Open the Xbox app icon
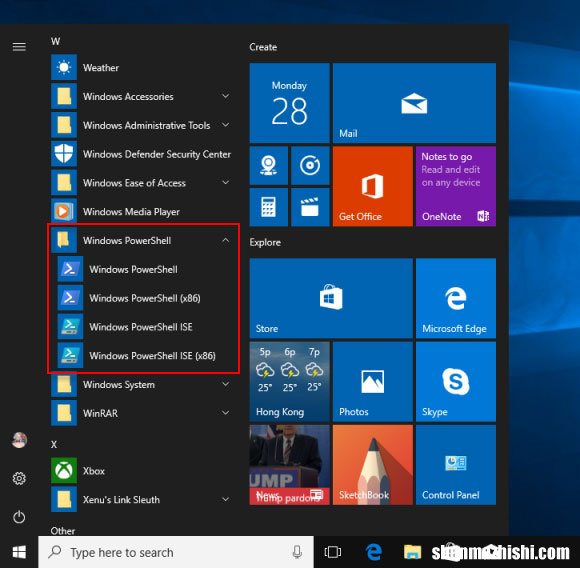Screen dimensions: 580x568 64,470
